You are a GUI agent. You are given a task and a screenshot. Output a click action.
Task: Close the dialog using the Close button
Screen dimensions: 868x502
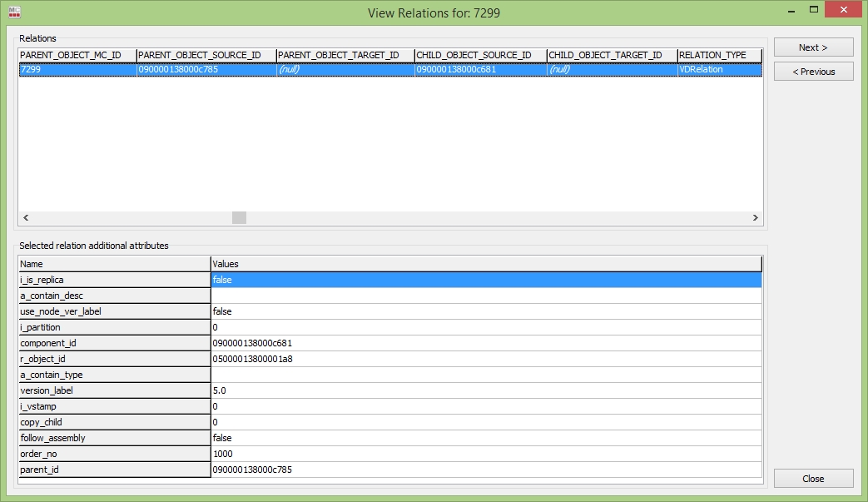(x=813, y=479)
